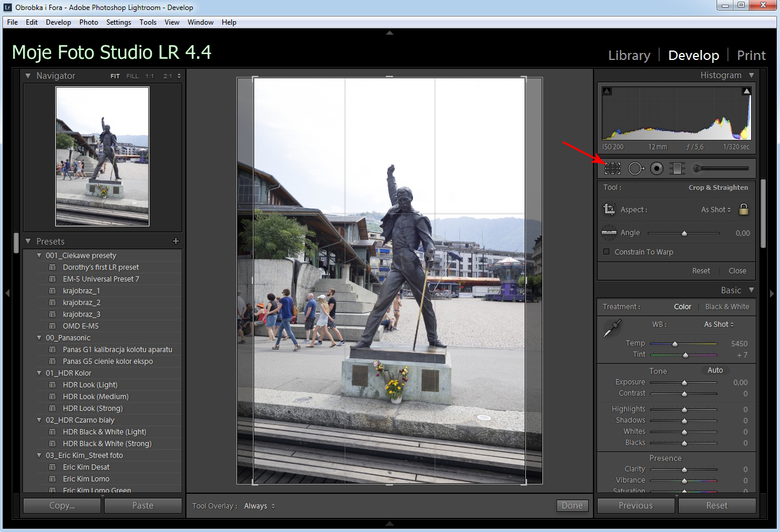
Task: Select the Crop Overlay tool icon
Action: (612, 169)
